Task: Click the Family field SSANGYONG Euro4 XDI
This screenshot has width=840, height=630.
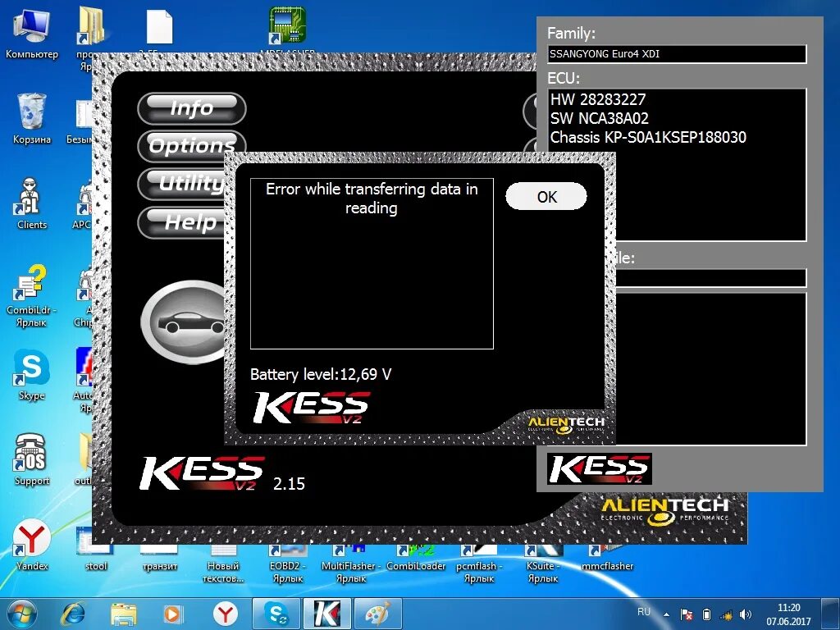Action: click(677, 54)
